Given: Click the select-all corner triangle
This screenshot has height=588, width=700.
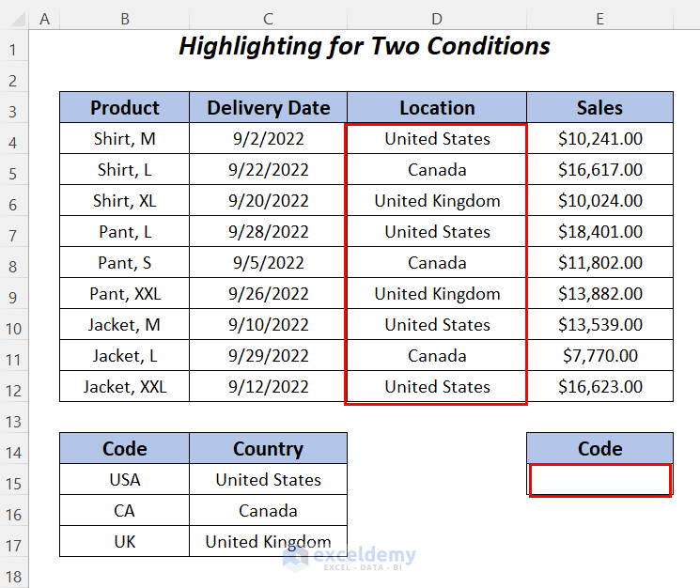Looking at the screenshot, I should (14, 17).
